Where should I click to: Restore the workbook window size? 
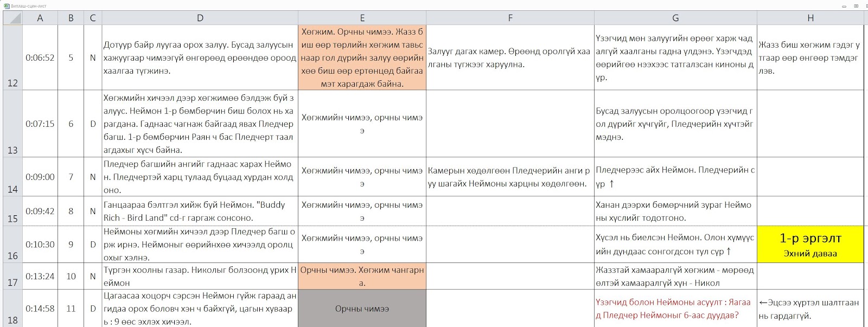[856, 6]
